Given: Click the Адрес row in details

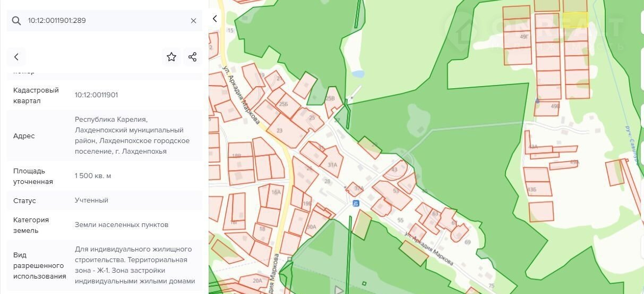Looking at the screenshot, I should (x=104, y=136).
